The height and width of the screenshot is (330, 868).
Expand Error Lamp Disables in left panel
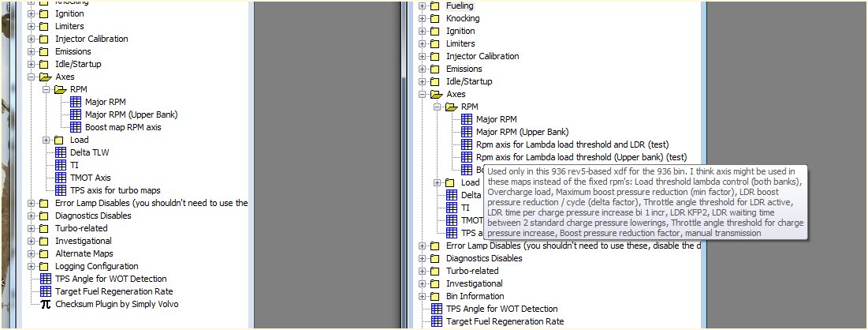click(x=31, y=203)
